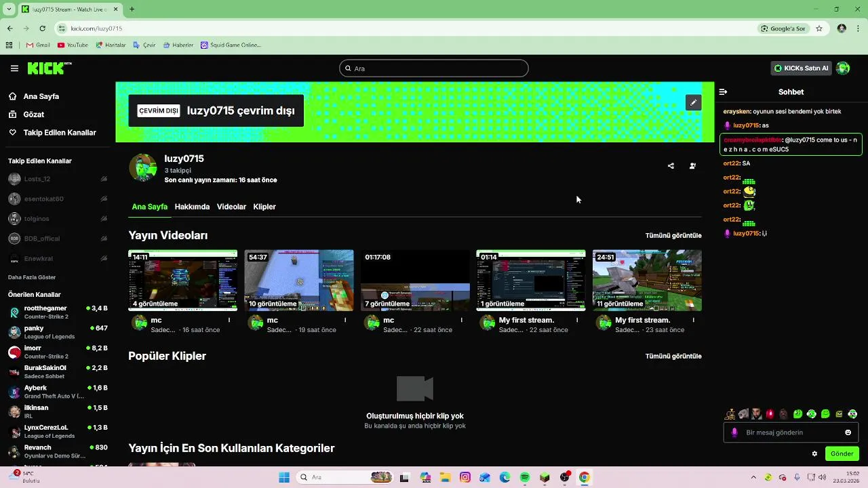The height and width of the screenshot is (488, 868).
Task: Open OBS Studio from the taskbar
Action: (565, 477)
